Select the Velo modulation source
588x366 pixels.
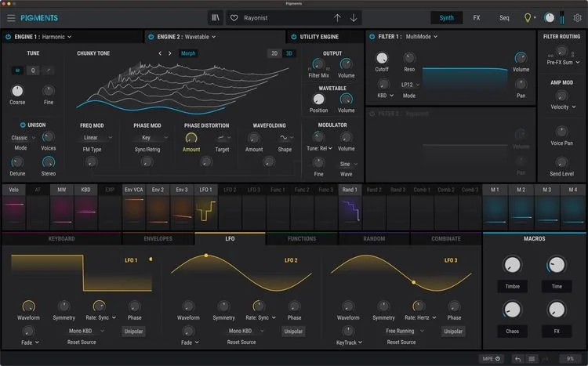[x=14, y=207]
